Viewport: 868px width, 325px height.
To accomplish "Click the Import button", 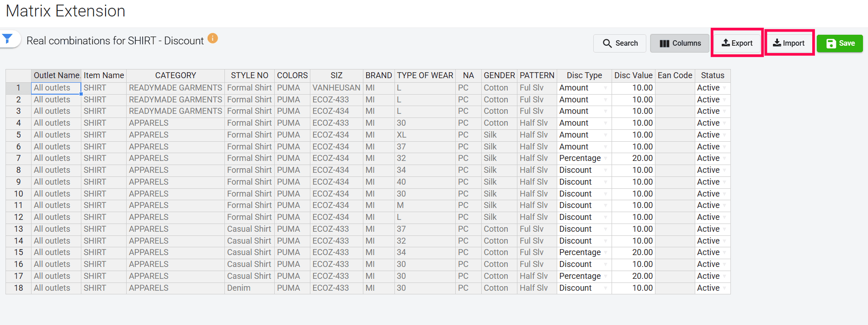I will [789, 43].
